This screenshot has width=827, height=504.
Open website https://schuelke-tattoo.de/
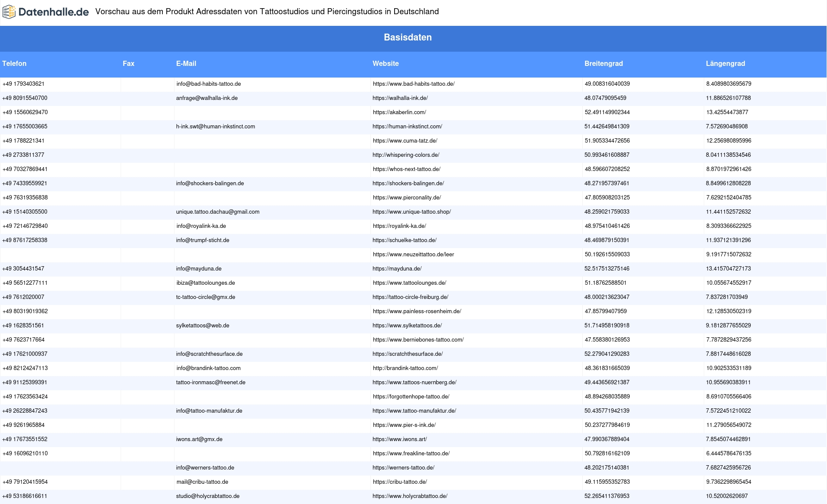coord(404,240)
